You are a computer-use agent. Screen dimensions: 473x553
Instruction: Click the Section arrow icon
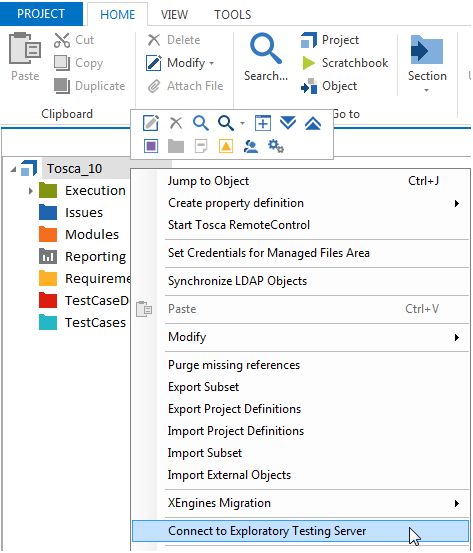(427, 50)
